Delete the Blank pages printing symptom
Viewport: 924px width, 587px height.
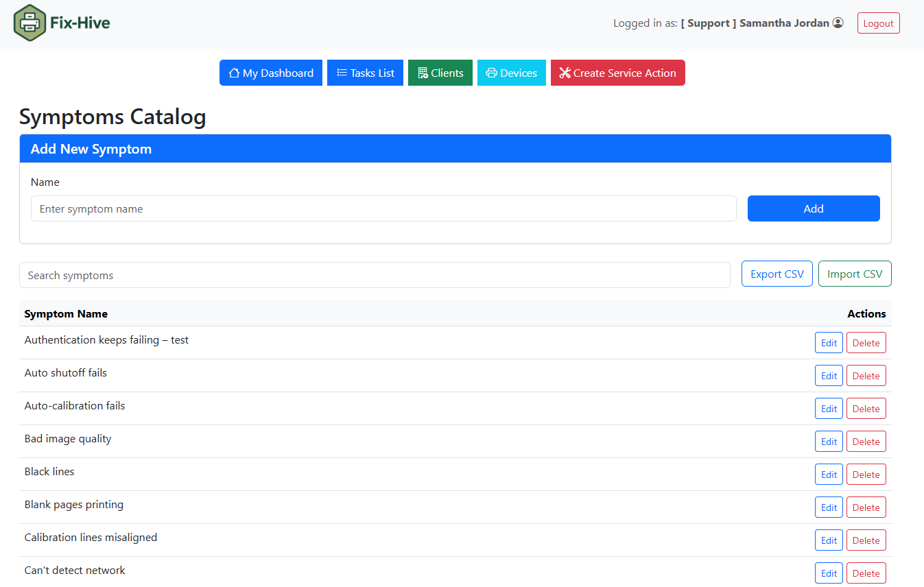tap(866, 507)
